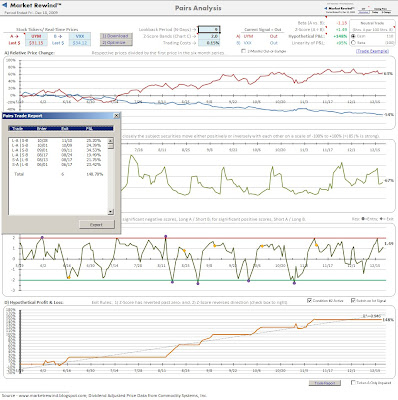Viewport: 398px width, 400px height.
Task: Click the Hypothetical P&L +148% value
Action: tap(340, 36)
